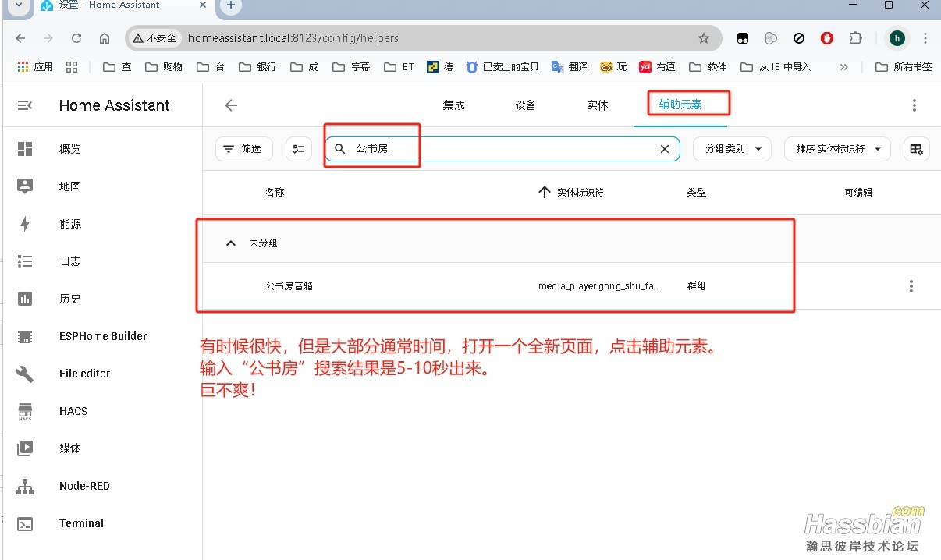Open the 软件 bookmark folder

[x=707, y=67]
